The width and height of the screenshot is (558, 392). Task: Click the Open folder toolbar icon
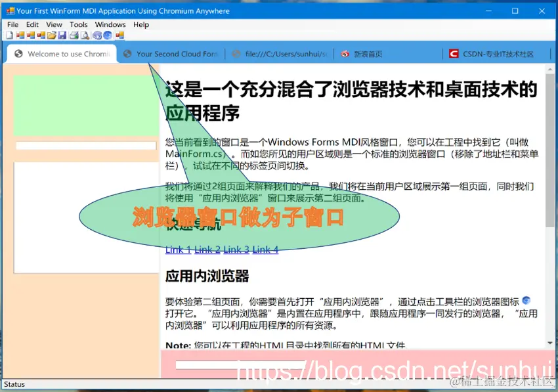(51, 35)
